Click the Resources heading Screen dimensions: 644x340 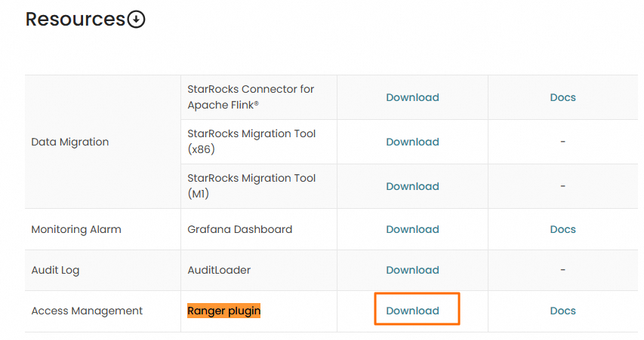tap(75, 19)
